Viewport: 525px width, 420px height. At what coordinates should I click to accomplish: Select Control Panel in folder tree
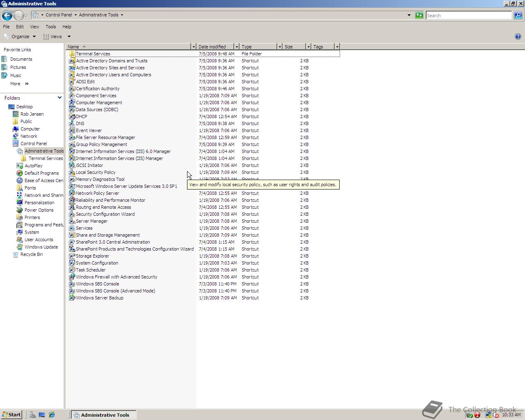(34, 144)
